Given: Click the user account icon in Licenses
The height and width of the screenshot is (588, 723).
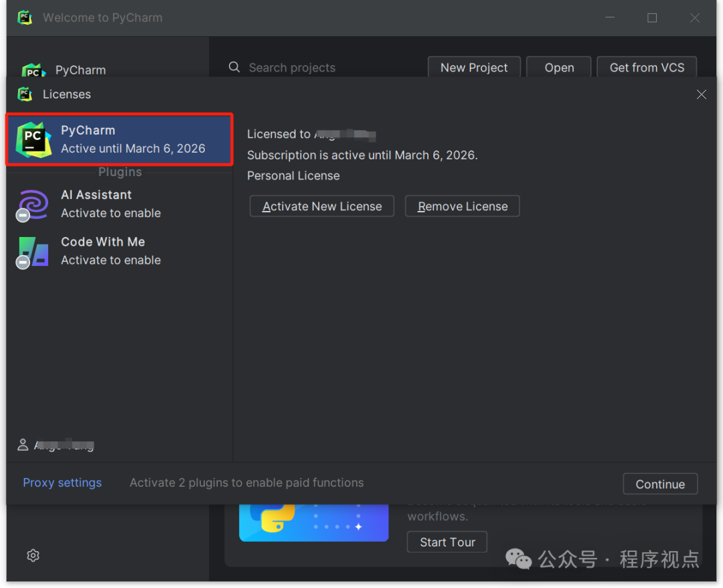Looking at the screenshot, I should 23,445.
